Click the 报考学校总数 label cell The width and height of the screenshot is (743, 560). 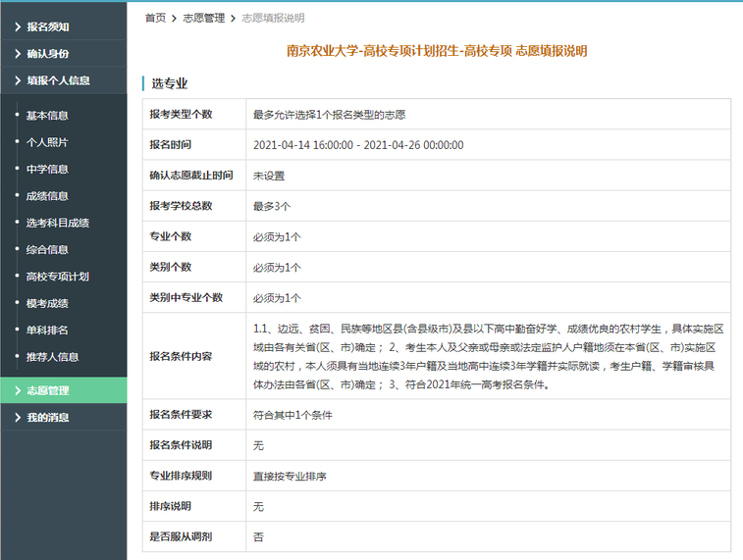pos(194,206)
